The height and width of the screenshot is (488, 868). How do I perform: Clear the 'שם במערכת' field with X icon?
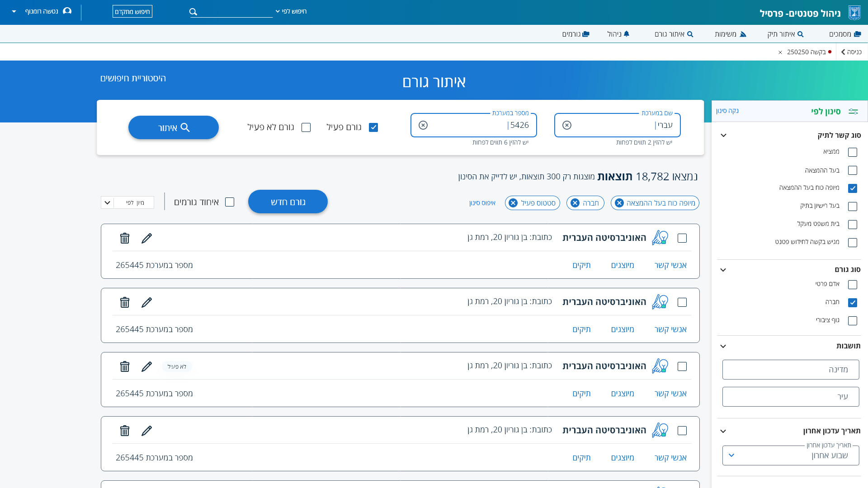[567, 125]
